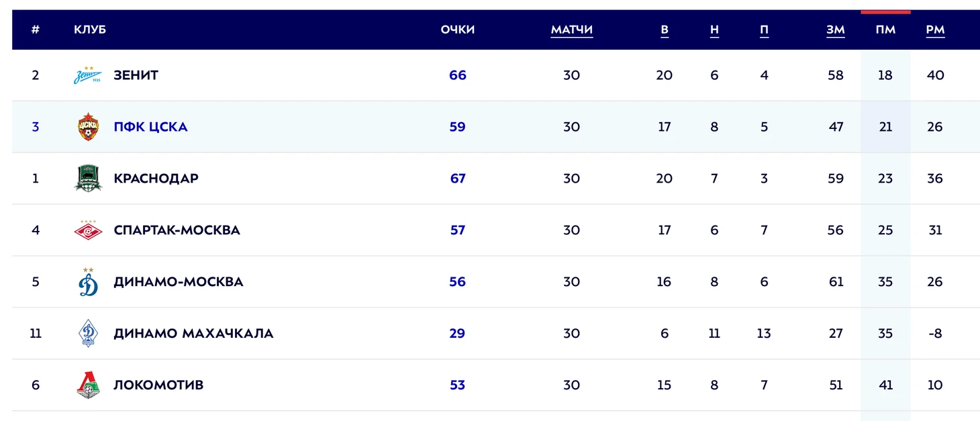Open the ПФК ЦСКА team link
Screen dimensions: 980x421
(x=150, y=127)
